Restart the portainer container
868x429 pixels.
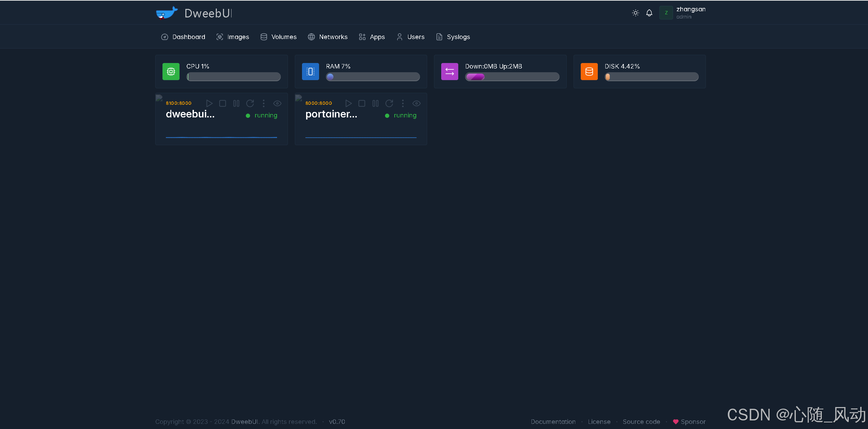[x=389, y=103]
